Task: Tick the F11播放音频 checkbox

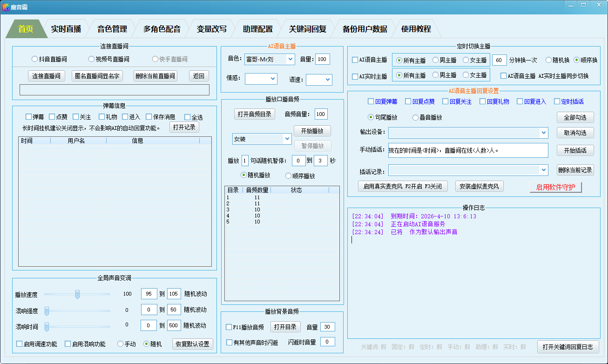Action: click(x=229, y=327)
